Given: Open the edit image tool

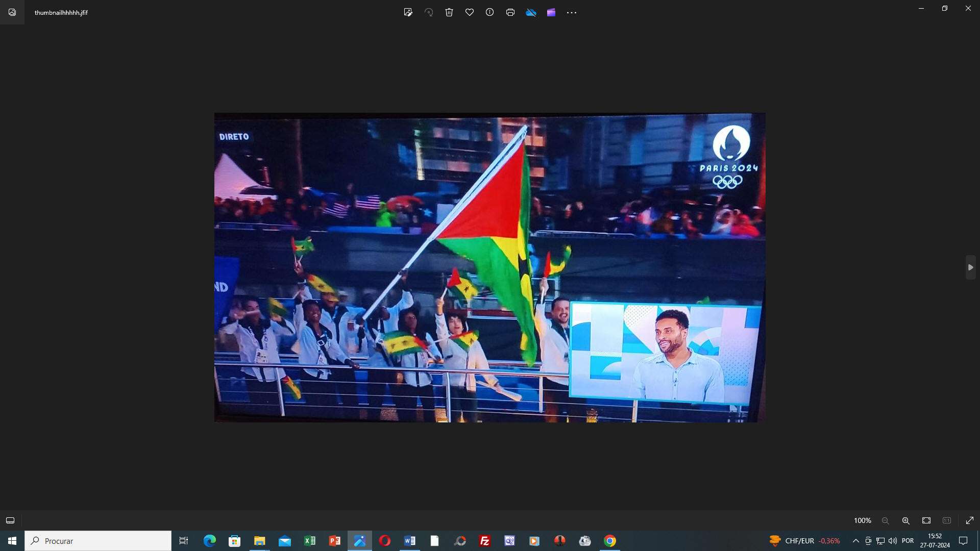Looking at the screenshot, I should click(x=408, y=12).
